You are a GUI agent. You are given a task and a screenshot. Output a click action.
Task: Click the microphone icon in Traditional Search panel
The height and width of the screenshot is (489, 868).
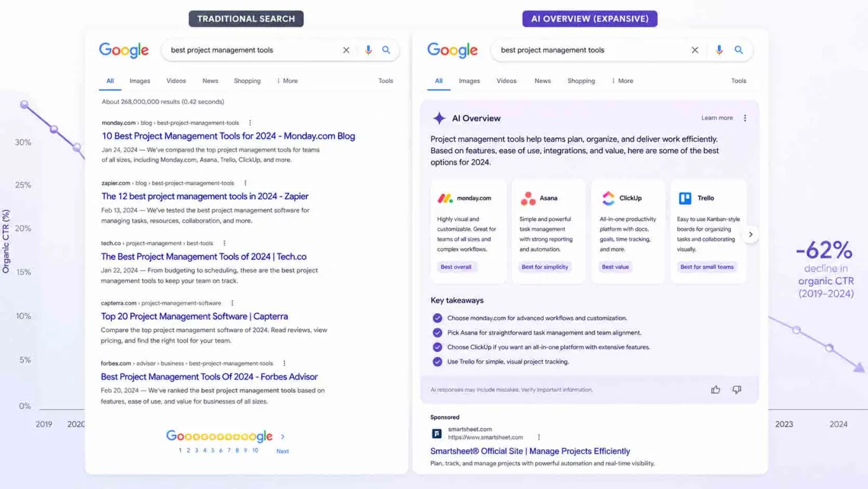point(368,50)
